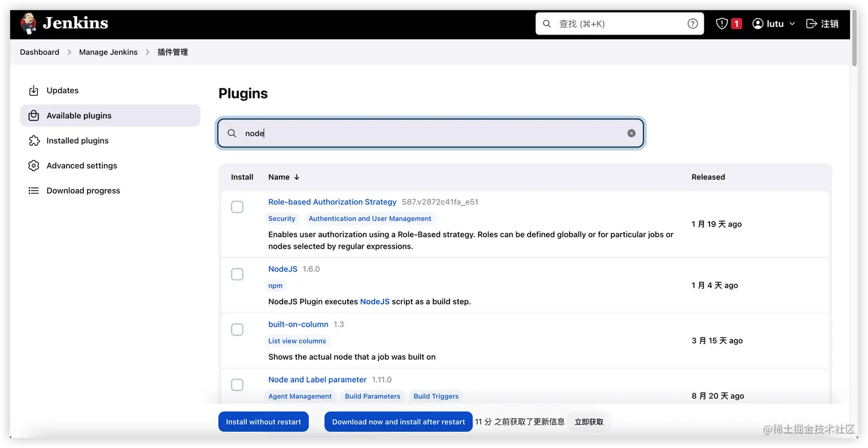Click the Updates download icon
The height and width of the screenshot is (448, 868).
pos(34,91)
